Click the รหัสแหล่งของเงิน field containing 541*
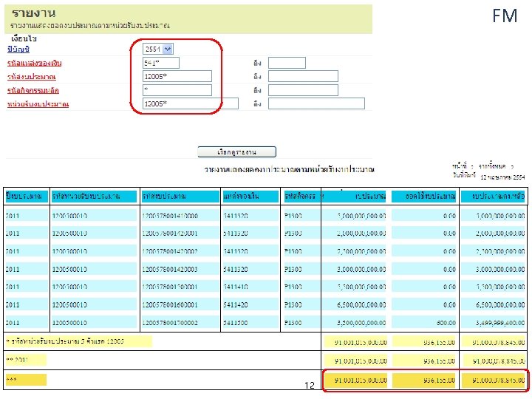Image resolution: width=532 pixels, height=399 pixels. tap(161, 63)
